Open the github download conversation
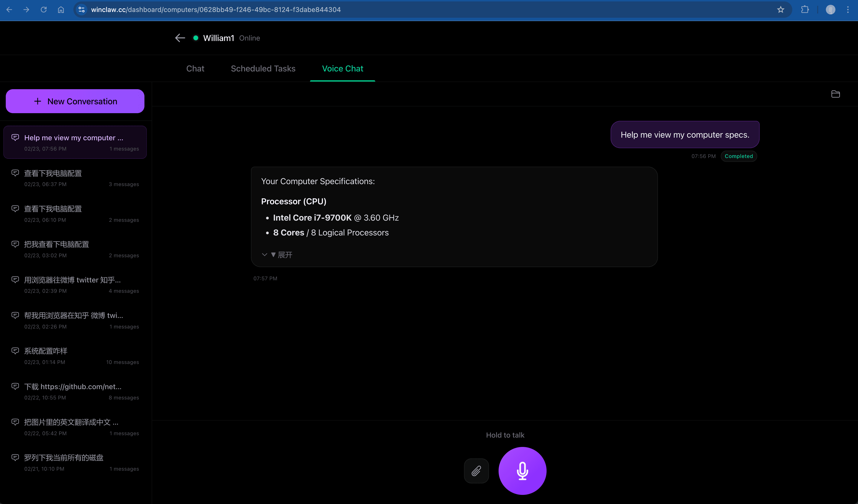The image size is (858, 504). click(x=75, y=391)
